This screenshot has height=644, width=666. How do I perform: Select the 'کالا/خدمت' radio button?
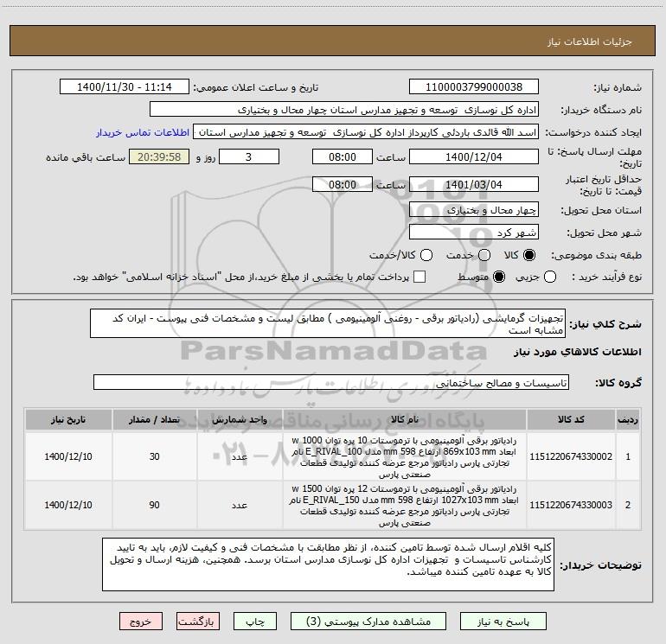click(x=426, y=255)
